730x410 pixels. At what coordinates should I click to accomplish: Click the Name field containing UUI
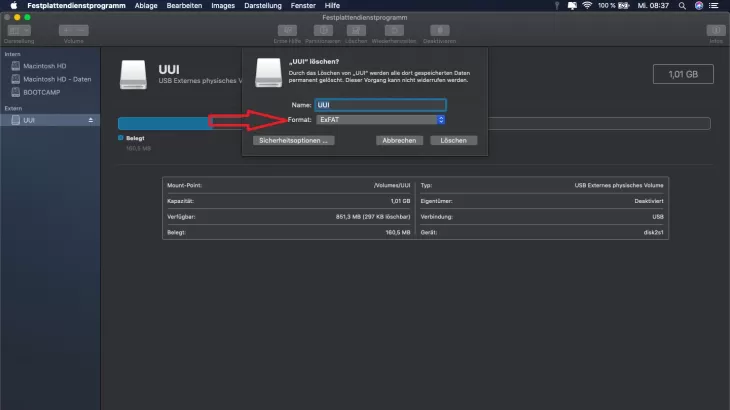(x=380, y=104)
